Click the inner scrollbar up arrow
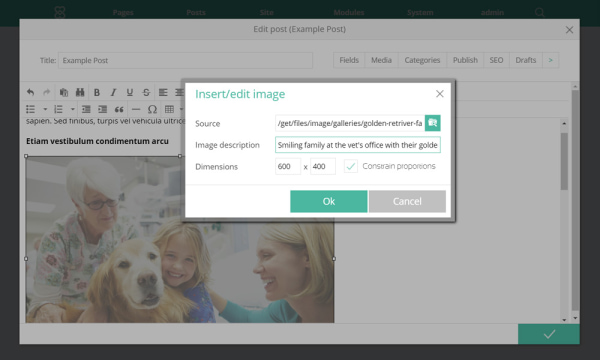600x360 pixels. point(564,123)
